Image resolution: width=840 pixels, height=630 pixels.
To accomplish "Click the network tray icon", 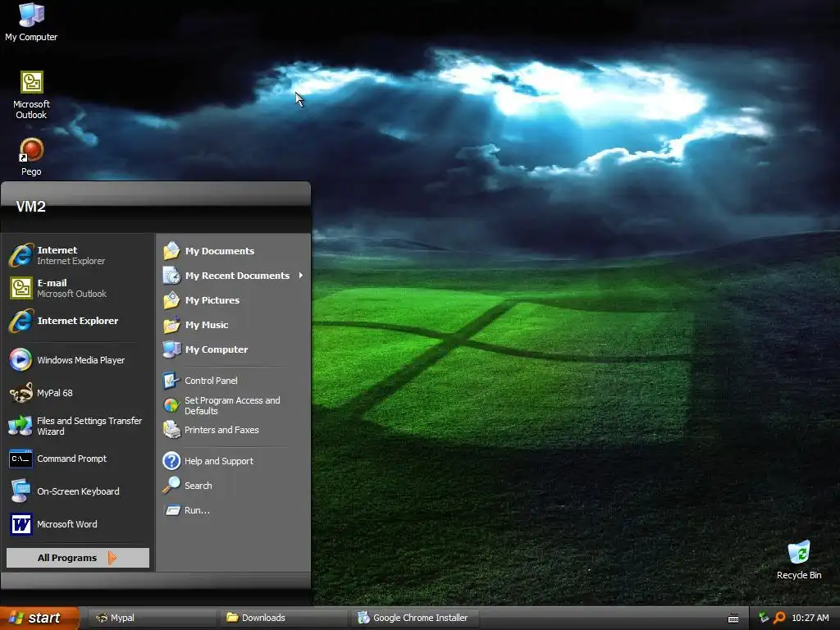I will click(x=764, y=618).
